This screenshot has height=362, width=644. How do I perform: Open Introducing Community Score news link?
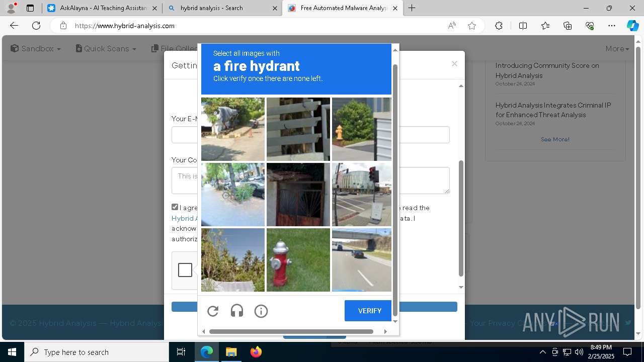547,70
